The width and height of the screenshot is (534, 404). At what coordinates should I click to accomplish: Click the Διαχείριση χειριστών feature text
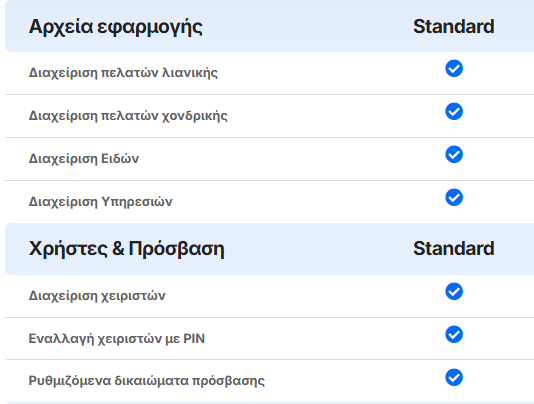[x=97, y=295]
